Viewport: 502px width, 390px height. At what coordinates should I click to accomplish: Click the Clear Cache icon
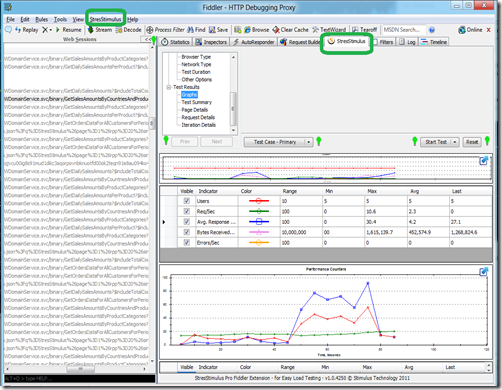pyautogui.click(x=276, y=30)
